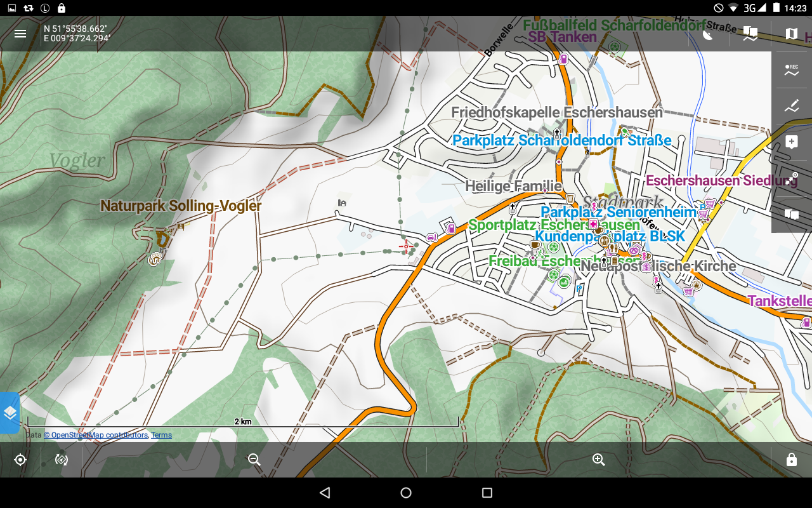Tap the Friedhofskapelle Eschershausen label

(557, 112)
